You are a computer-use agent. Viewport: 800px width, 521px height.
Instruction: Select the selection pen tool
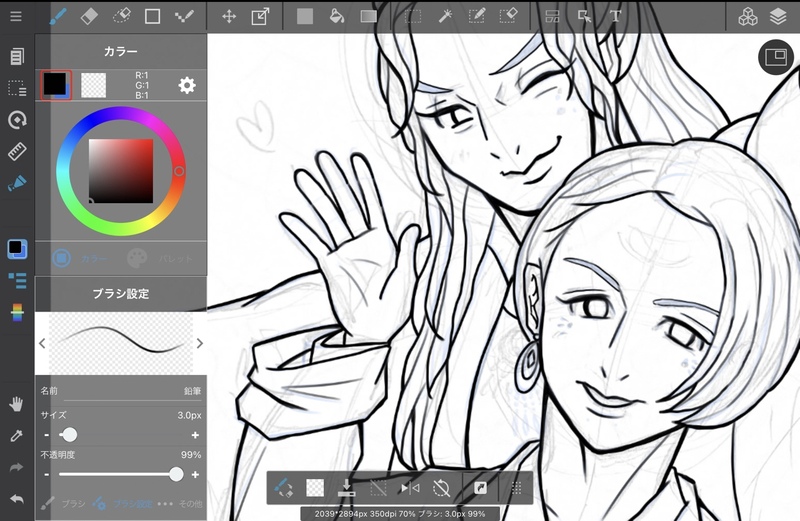pos(477,16)
